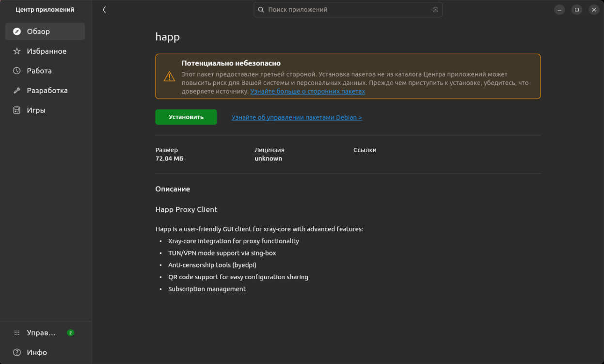Click 'TUN/VPN mode support via sing-box' line
This screenshot has height=364, width=604.
[222, 253]
